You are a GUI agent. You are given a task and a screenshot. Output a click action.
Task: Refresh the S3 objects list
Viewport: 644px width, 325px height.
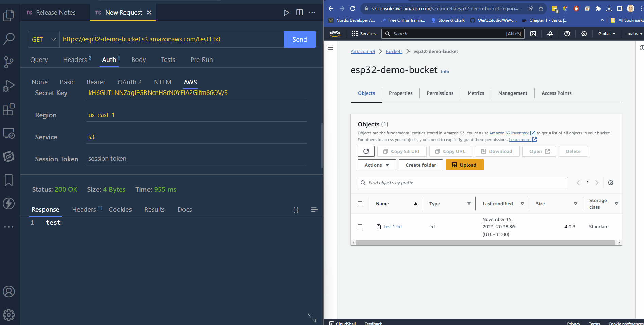[366, 151]
